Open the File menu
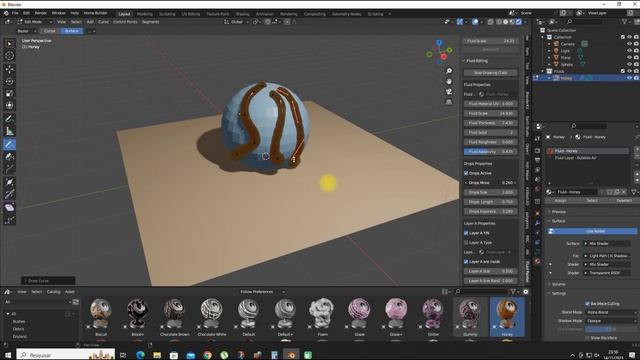640x360 pixels. click(15, 13)
